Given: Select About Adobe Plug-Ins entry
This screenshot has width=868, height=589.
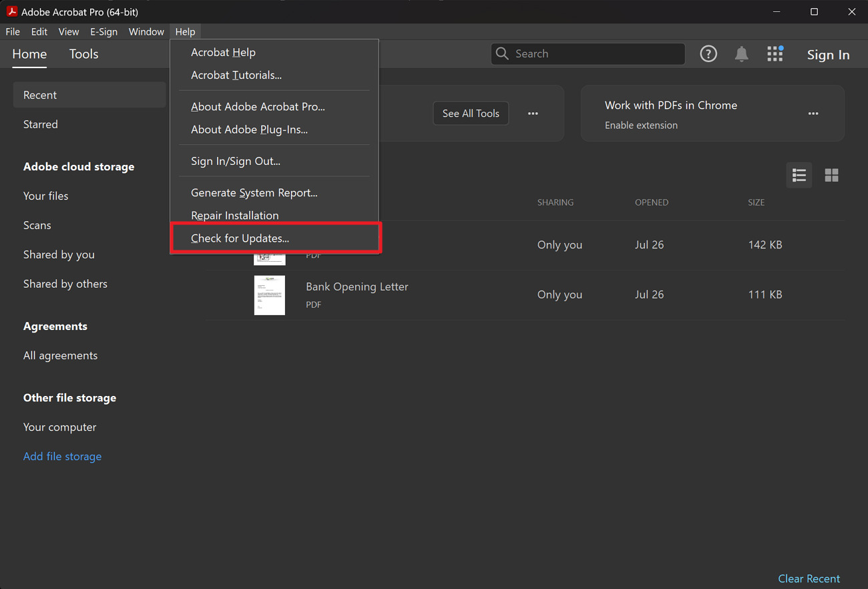Looking at the screenshot, I should (x=274, y=130).
